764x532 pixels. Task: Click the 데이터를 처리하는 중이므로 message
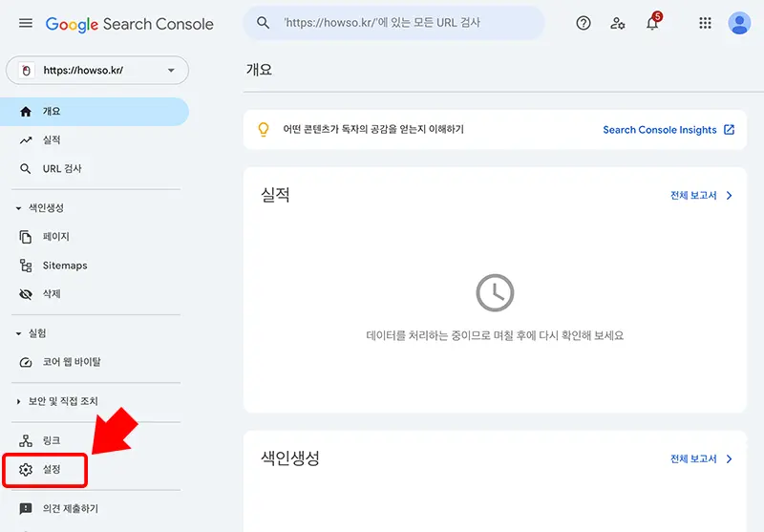tap(495, 335)
